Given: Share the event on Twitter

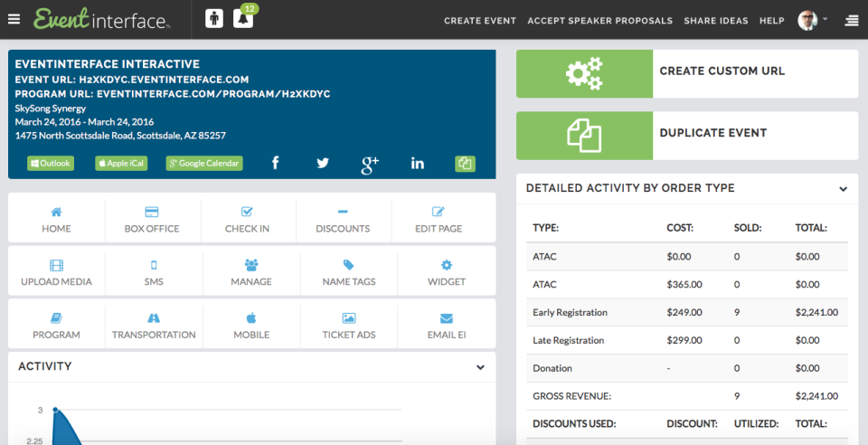Looking at the screenshot, I should point(323,163).
